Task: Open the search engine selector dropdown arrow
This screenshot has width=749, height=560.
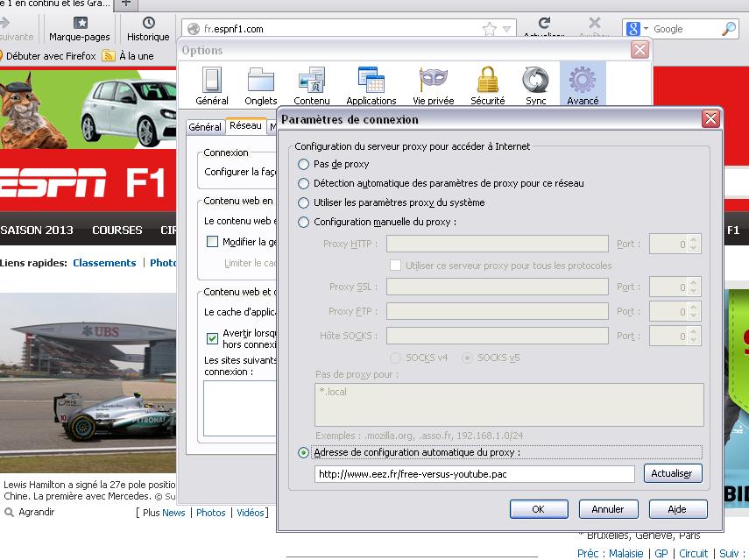Action: (646, 29)
